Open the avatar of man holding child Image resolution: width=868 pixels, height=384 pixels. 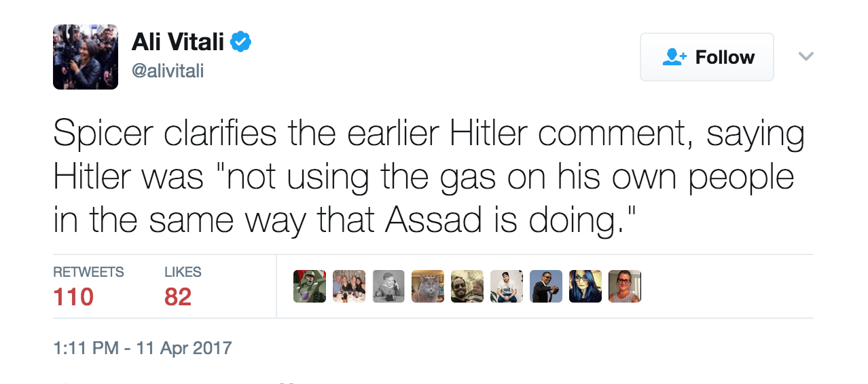coord(467,286)
